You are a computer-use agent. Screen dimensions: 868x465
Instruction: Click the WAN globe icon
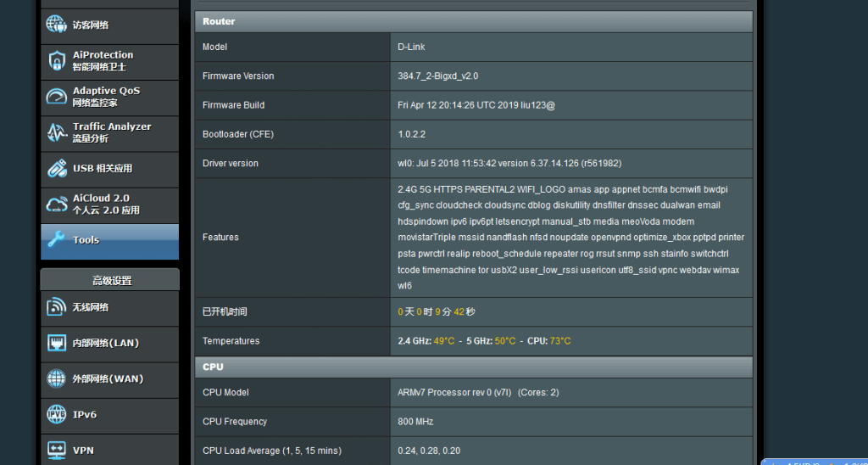point(56,378)
